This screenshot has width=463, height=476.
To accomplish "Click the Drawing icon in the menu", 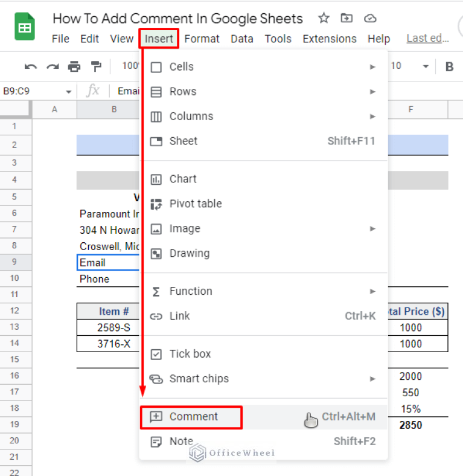I will [x=156, y=254].
